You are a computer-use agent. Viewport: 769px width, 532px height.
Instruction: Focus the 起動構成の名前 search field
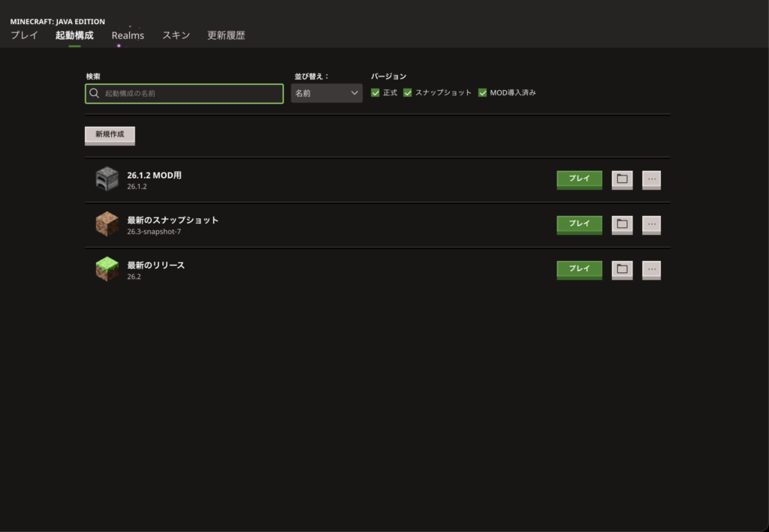coord(185,94)
